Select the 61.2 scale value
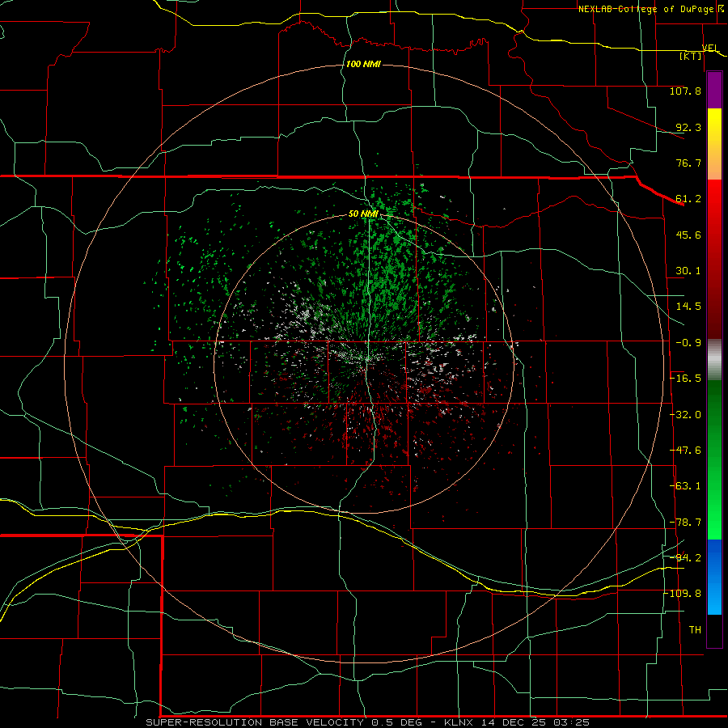This screenshot has width=728, height=728. 688,199
